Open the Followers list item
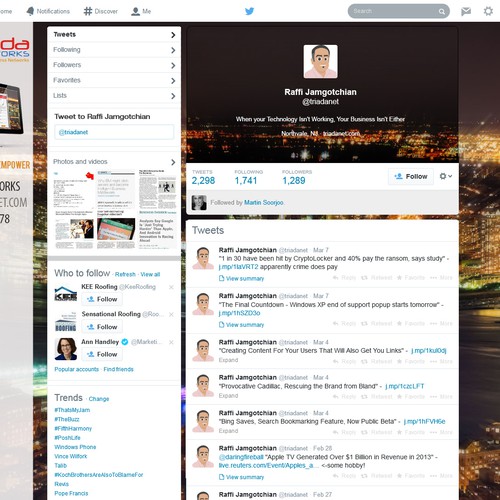Screen dimensions: 500x500 (x=114, y=65)
